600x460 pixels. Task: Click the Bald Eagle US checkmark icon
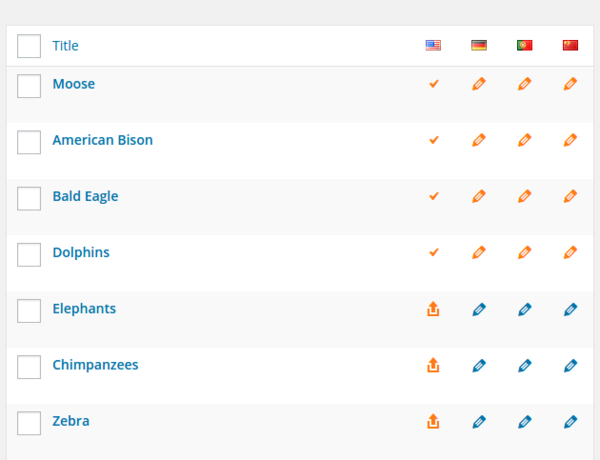(x=433, y=197)
